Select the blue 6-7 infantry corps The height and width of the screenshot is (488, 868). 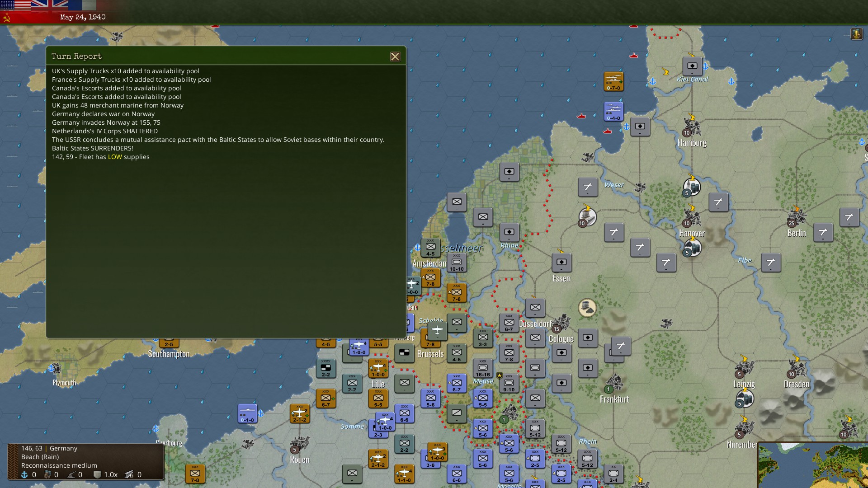pyautogui.click(x=457, y=383)
